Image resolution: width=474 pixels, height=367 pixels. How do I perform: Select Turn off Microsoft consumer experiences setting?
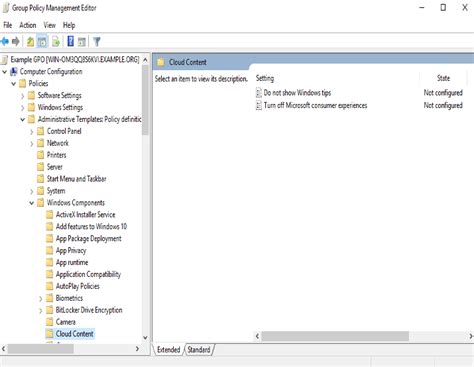(x=315, y=105)
